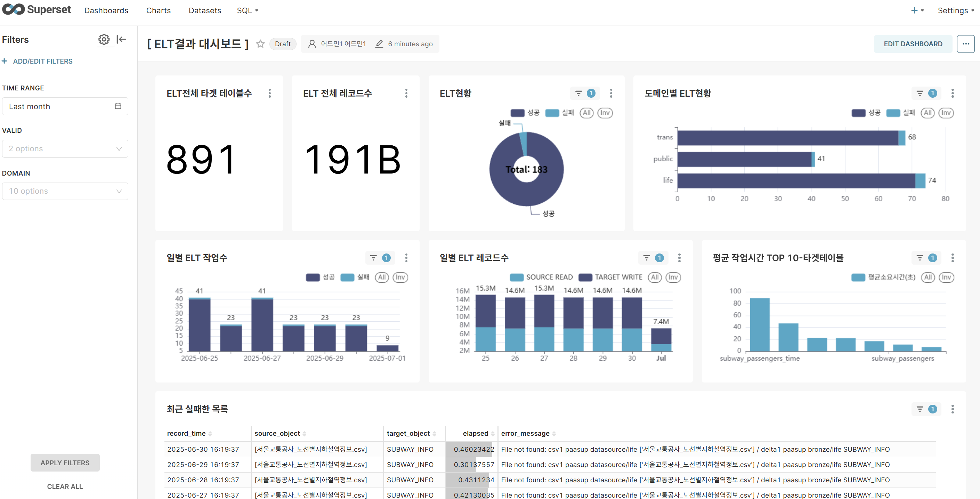Show applied filters on 도메인별 ELT현황 chart

(926, 93)
